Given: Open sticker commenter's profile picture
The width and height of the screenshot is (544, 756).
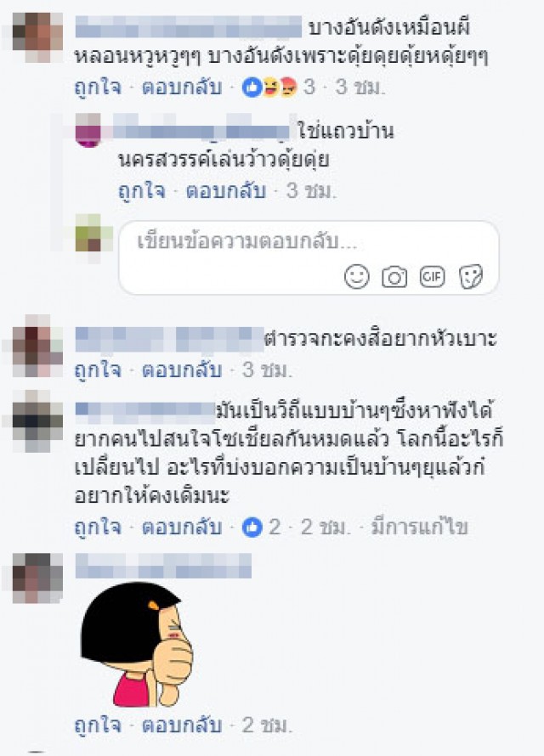Looking at the screenshot, I should point(38,578).
